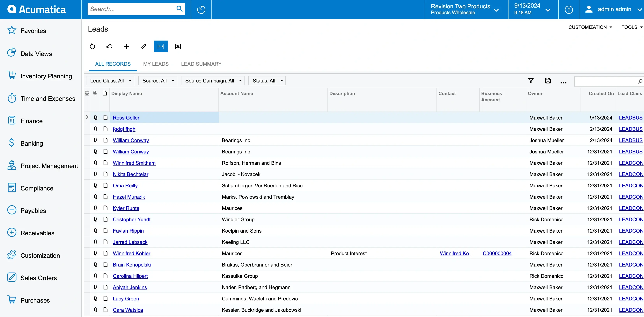Click the save filter diskette icon
Screen dimensions: 644x317
coord(548,81)
